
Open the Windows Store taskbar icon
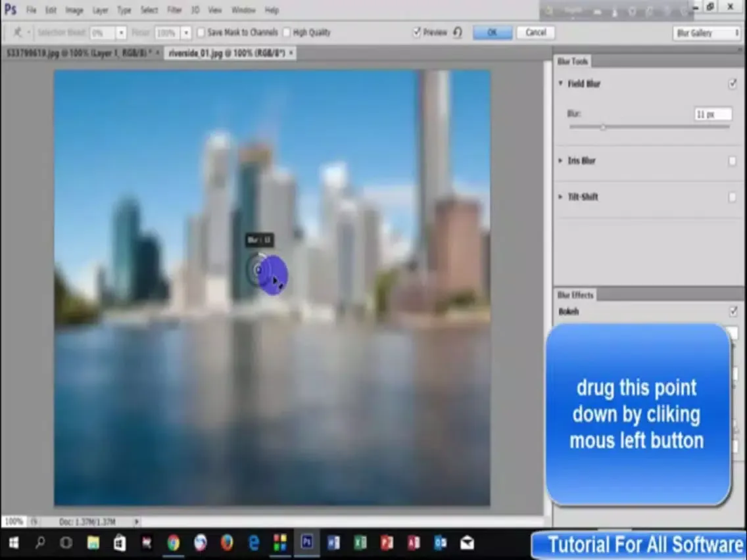pos(120,543)
